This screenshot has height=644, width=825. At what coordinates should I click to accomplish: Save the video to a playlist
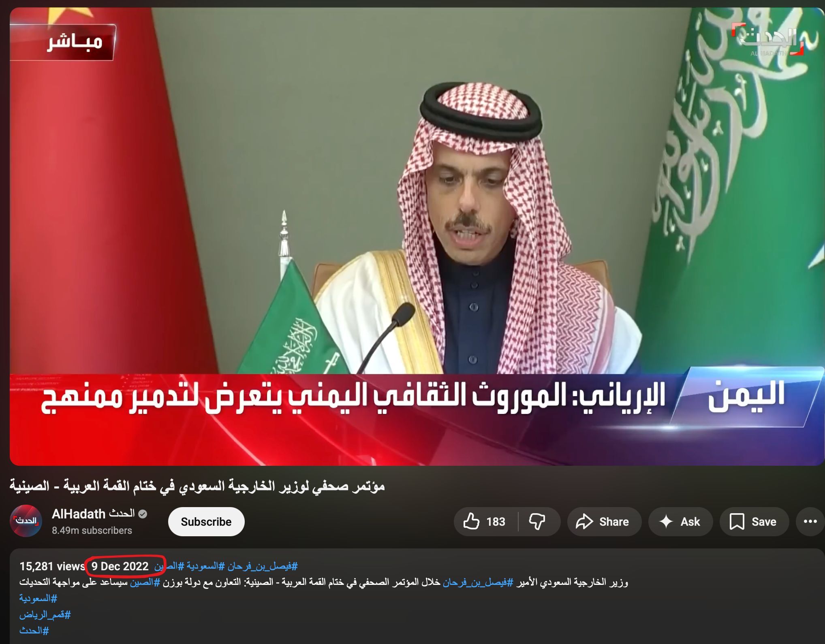click(x=754, y=522)
